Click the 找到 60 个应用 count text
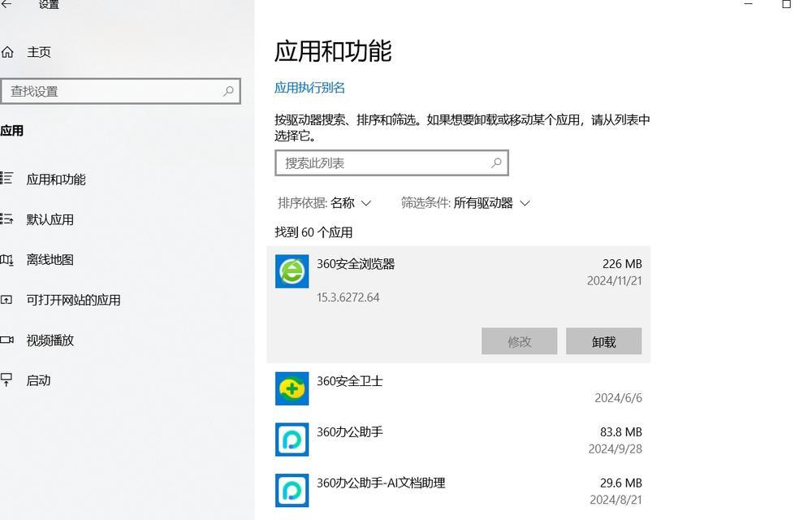 pos(313,232)
